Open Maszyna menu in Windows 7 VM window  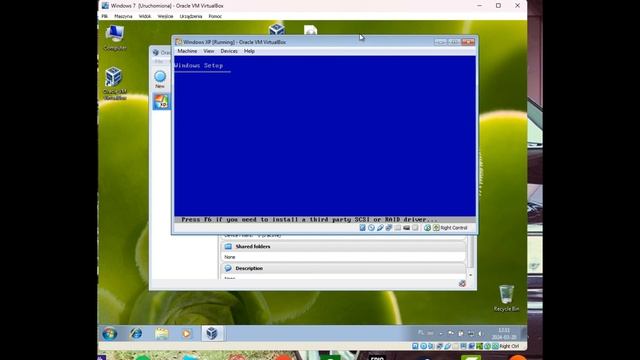point(123,16)
